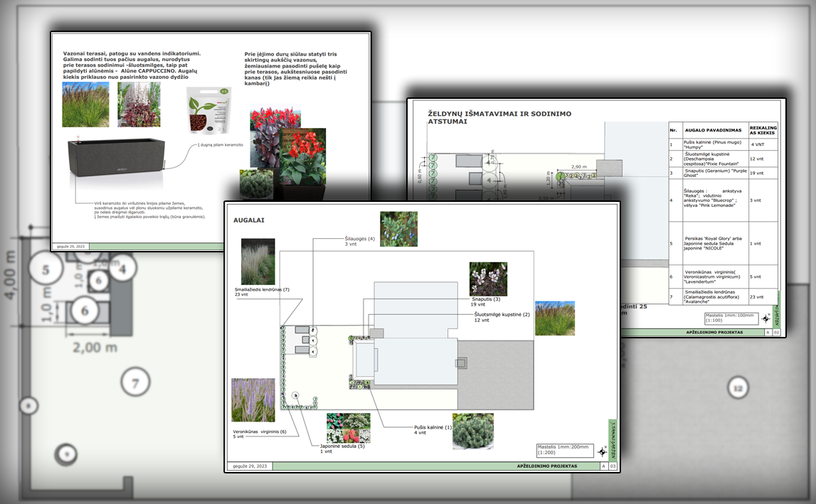Image resolution: width=816 pixels, height=504 pixels.
Task: Click the Mastelis 1mm:200mm scale box
Action: click(x=565, y=450)
